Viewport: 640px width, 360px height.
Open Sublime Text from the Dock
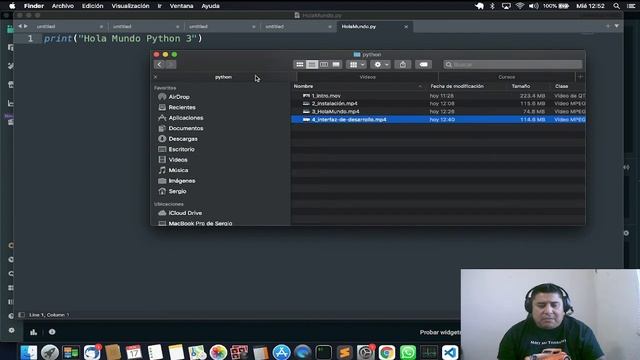345,352
